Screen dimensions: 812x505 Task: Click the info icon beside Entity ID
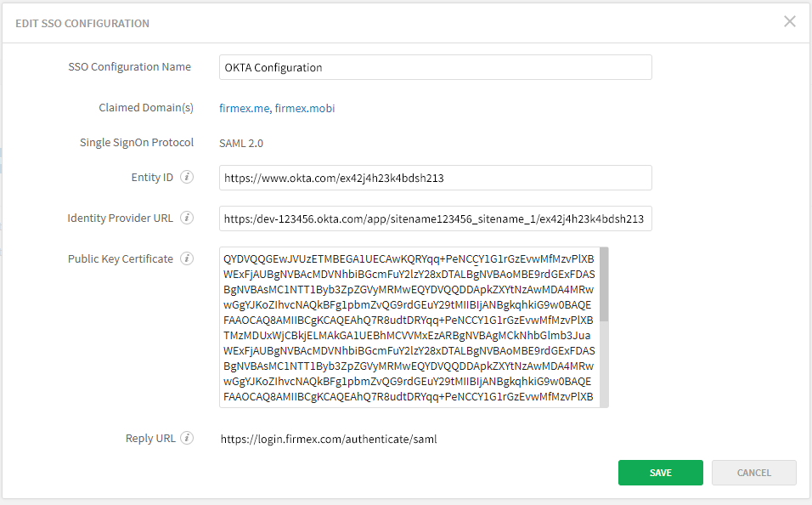coord(186,177)
